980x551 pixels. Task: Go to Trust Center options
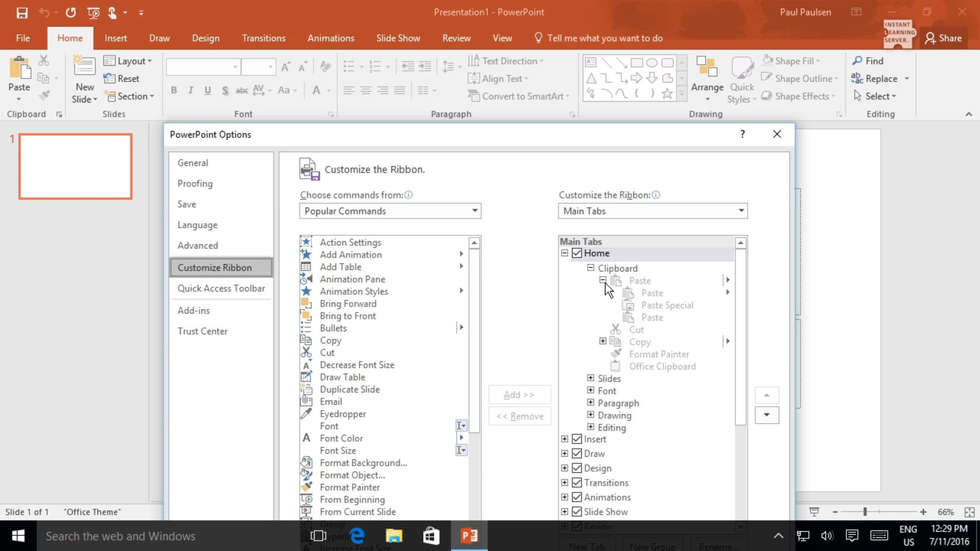click(221, 331)
